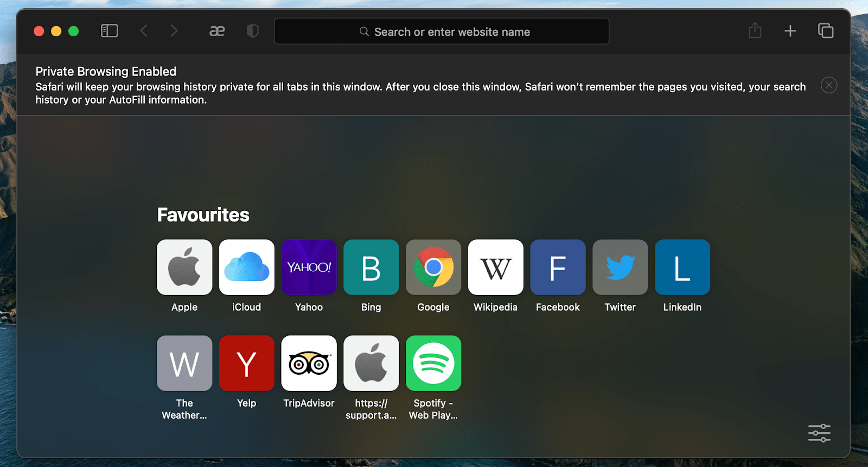Image resolution: width=868 pixels, height=467 pixels.
Task: Click the LinkedIn label text
Action: pyautogui.click(x=682, y=307)
